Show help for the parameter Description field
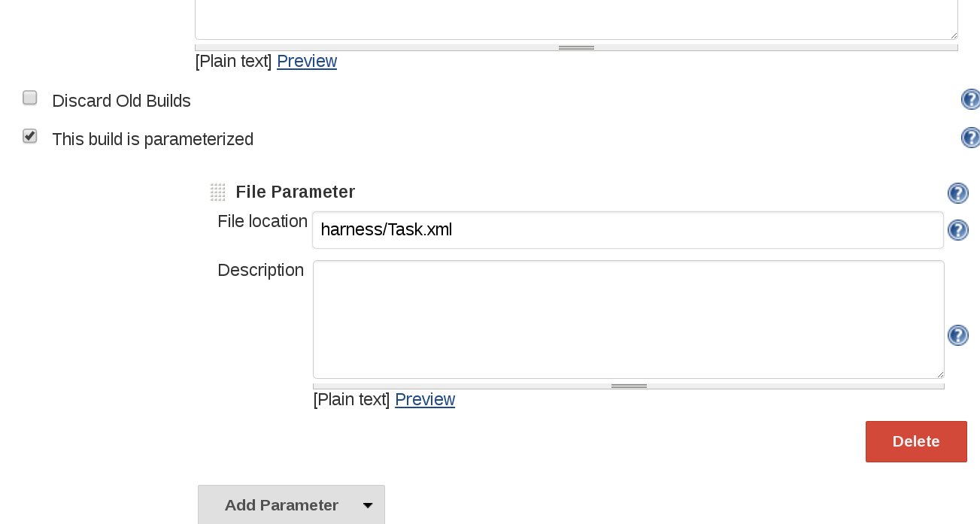This screenshot has height=524, width=980. click(957, 335)
